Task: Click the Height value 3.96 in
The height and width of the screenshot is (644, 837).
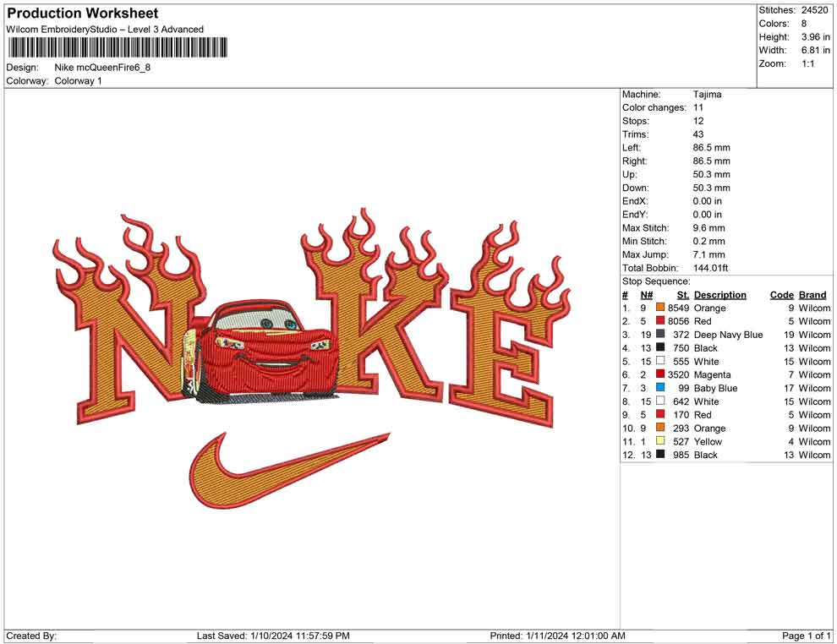Action: (815, 37)
